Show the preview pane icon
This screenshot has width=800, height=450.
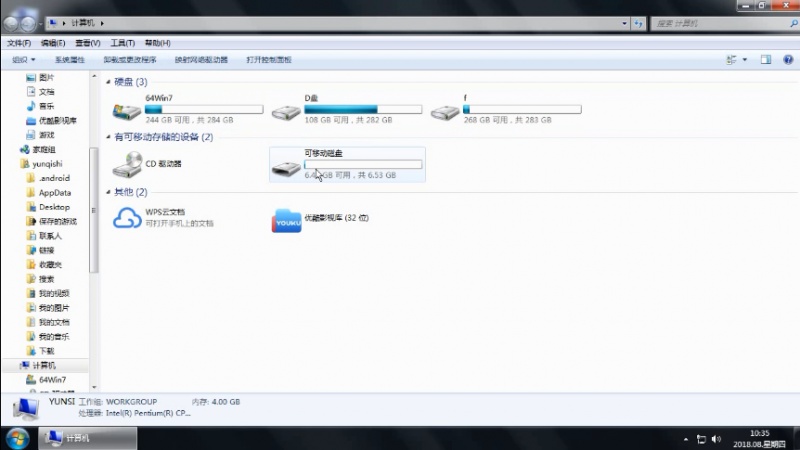766,60
